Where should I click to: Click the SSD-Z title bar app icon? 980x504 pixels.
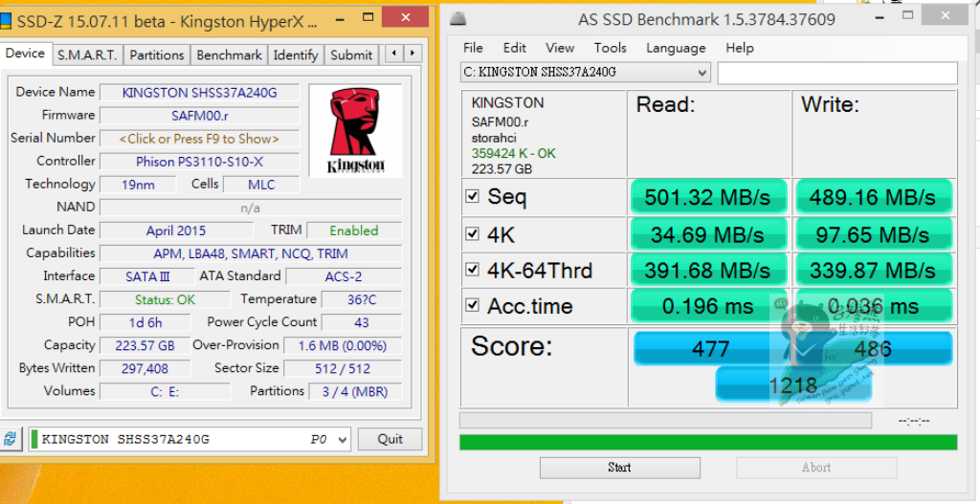pyautogui.click(x=6, y=21)
